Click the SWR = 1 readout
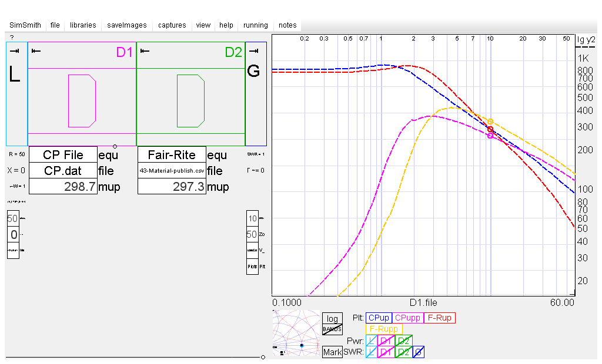The image size is (602, 364). (x=256, y=154)
